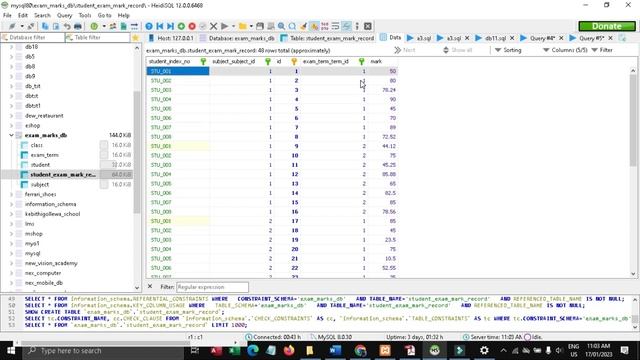The width and height of the screenshot is (640, 360).
Task: Open the Filter dropdown
Action: [602, 50]
